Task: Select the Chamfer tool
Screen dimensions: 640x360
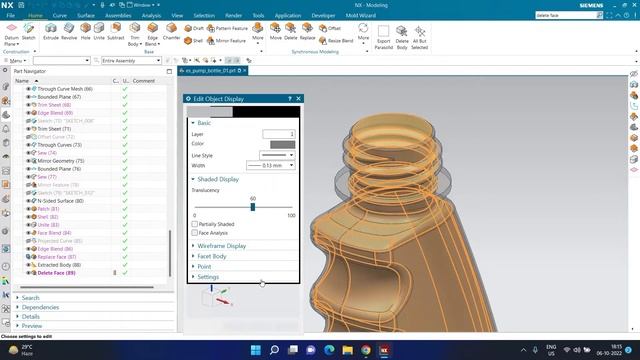Action: (x=171, y=32)
